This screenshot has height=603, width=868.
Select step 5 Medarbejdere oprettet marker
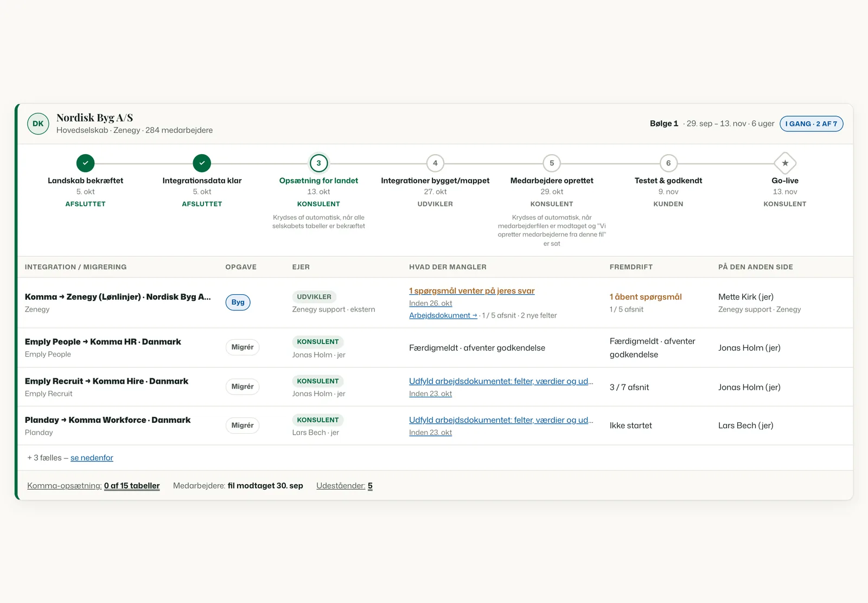click(x=552, y=163)
